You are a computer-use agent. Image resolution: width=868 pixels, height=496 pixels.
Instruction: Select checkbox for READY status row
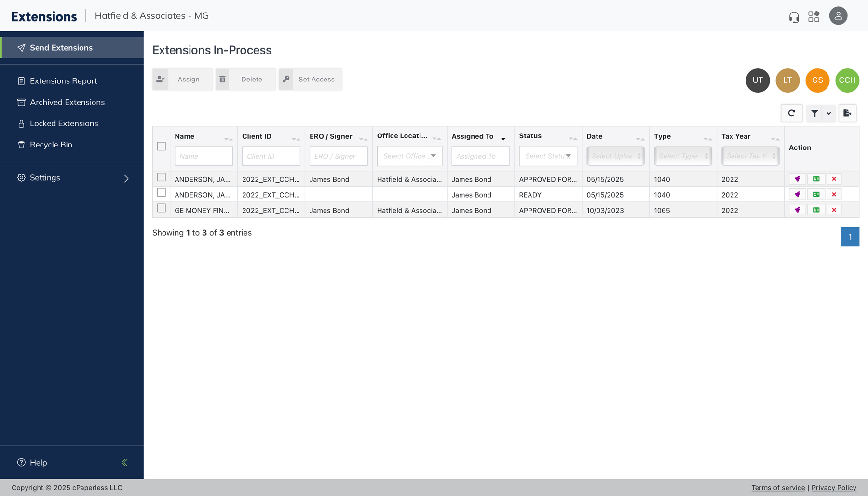pos(162,193)
